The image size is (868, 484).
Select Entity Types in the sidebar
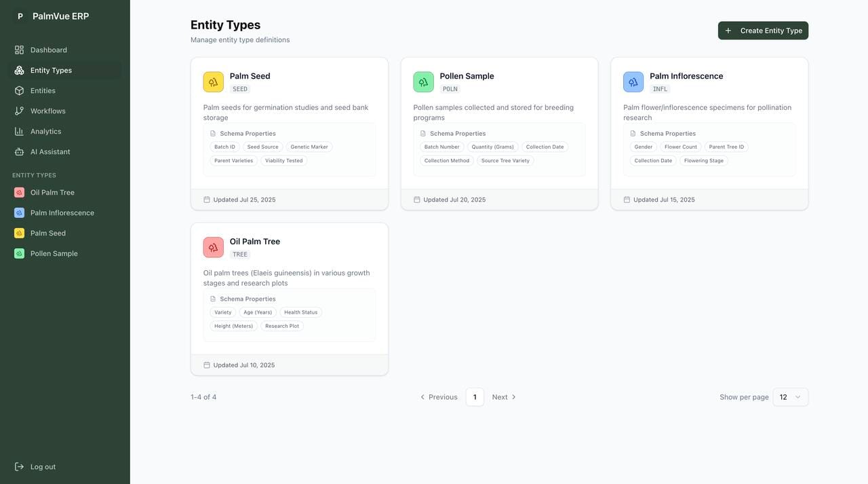pyautogui.click(x=65, y=71)
